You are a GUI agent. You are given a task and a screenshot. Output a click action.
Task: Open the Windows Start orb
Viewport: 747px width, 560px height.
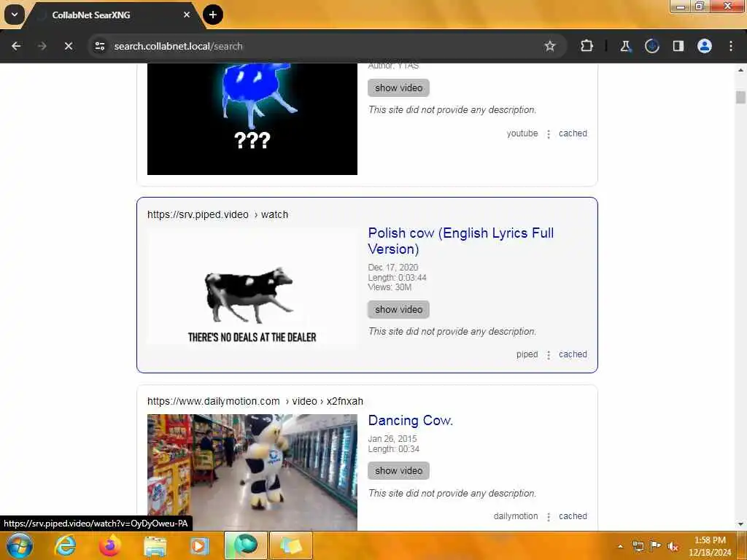[x=19, y=545]
